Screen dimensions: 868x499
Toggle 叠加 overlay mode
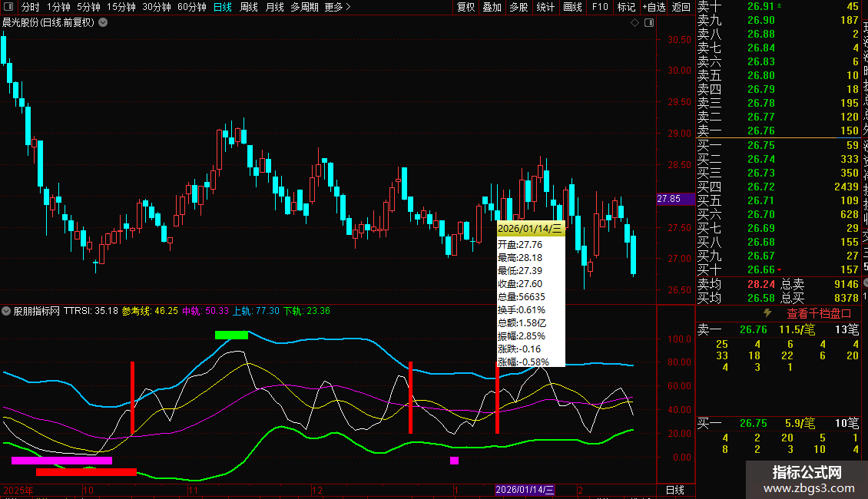tap(492, 7)
